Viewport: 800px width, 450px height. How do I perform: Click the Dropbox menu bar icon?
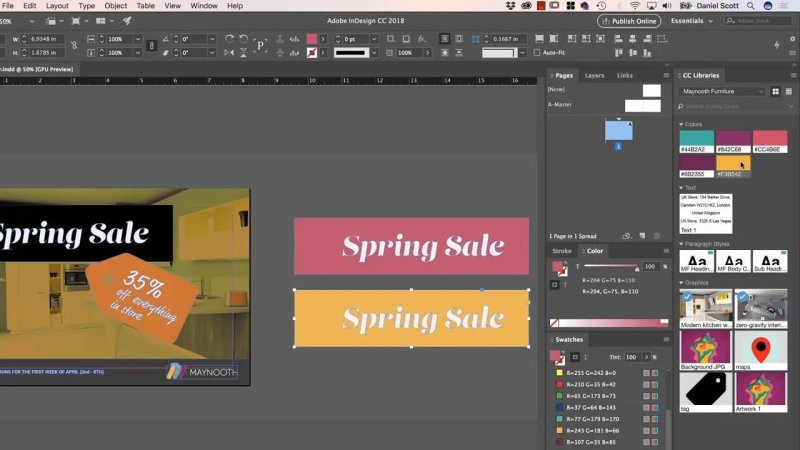tap(510, 6)
